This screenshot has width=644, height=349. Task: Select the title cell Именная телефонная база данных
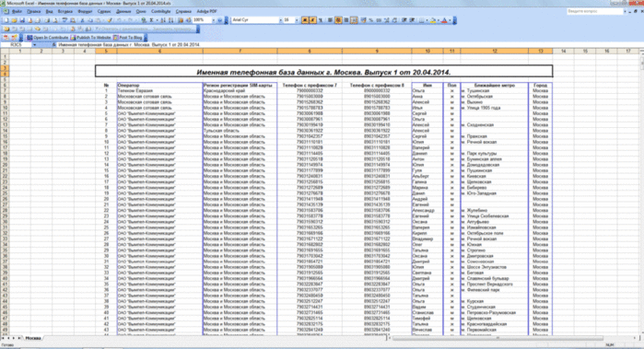(323, 72)
